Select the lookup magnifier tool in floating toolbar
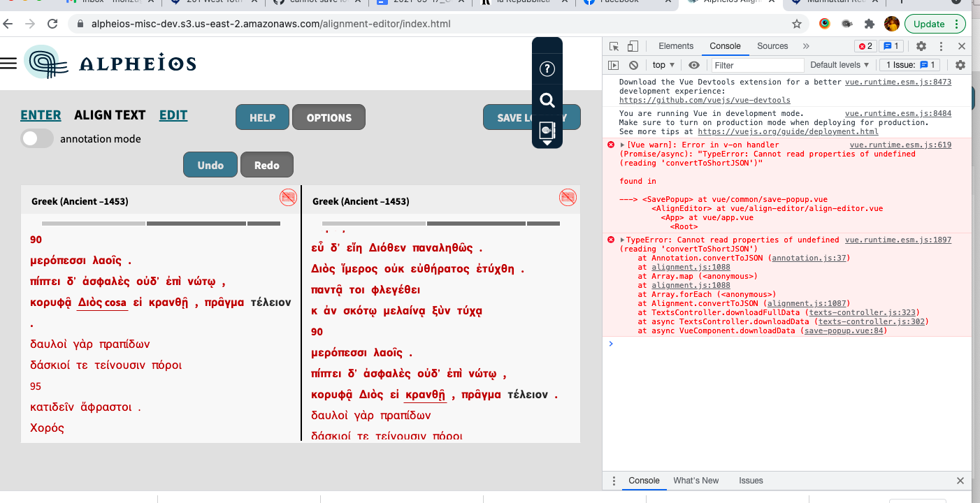 [547, 99]
